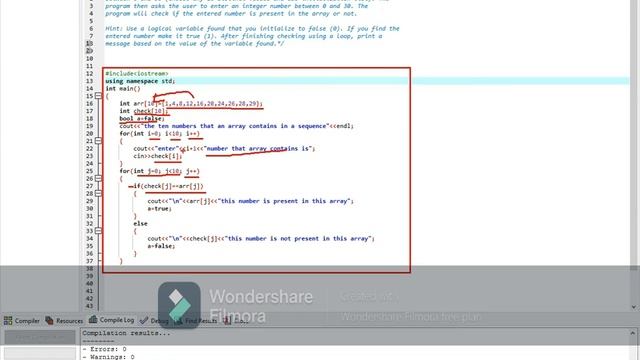Click the Compiler tab grid icon
Image resolution: width=640 pixels, height=360 pixels.
[8, 320]
